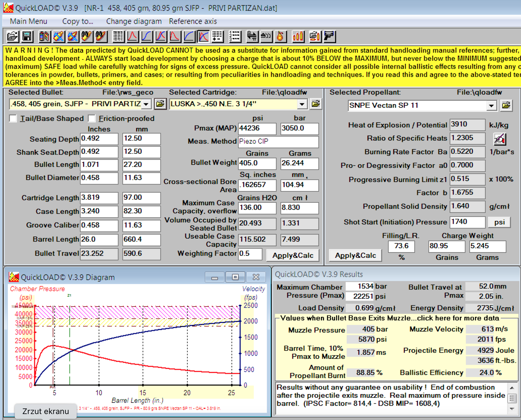This screenshot has width=521, height=420.
Task: Expand the Selected Bullet dropdown arrow
Action: tap(146, 104)
